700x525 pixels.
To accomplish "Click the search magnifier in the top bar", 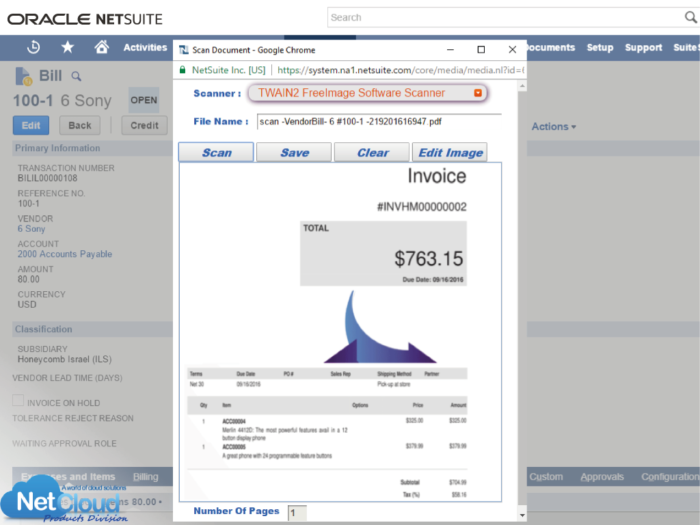I will tap(690, 17).
